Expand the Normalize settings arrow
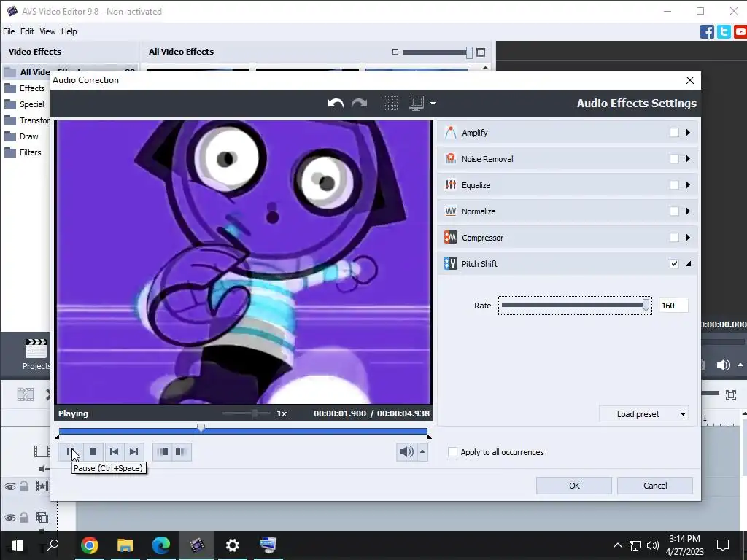Viewport: 747px width, 560px height. [688, 211]
